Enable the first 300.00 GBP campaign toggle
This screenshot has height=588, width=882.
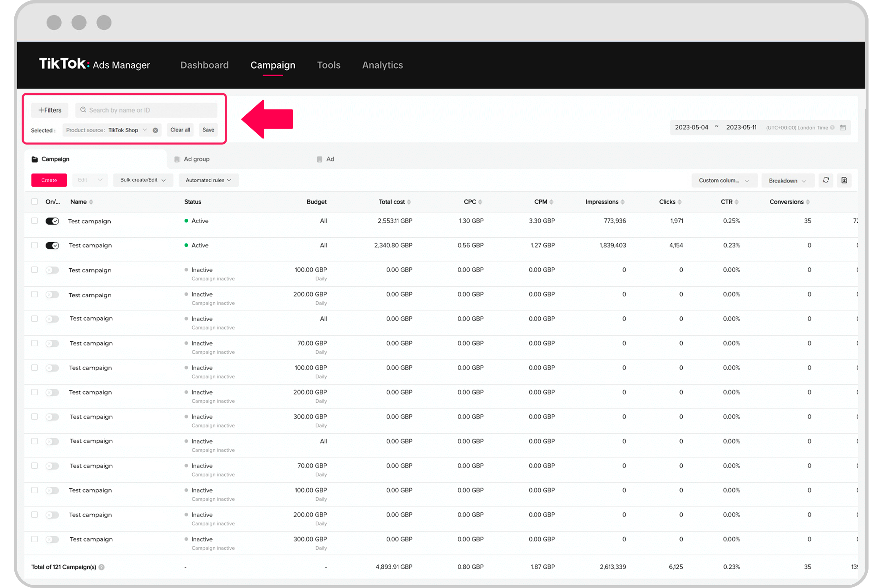52,417
